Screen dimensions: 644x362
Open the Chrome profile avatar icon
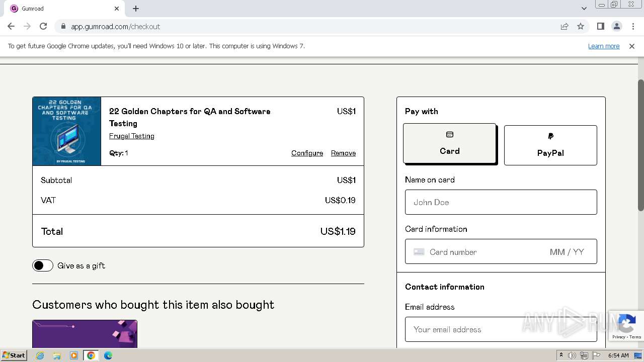point(616,26)
